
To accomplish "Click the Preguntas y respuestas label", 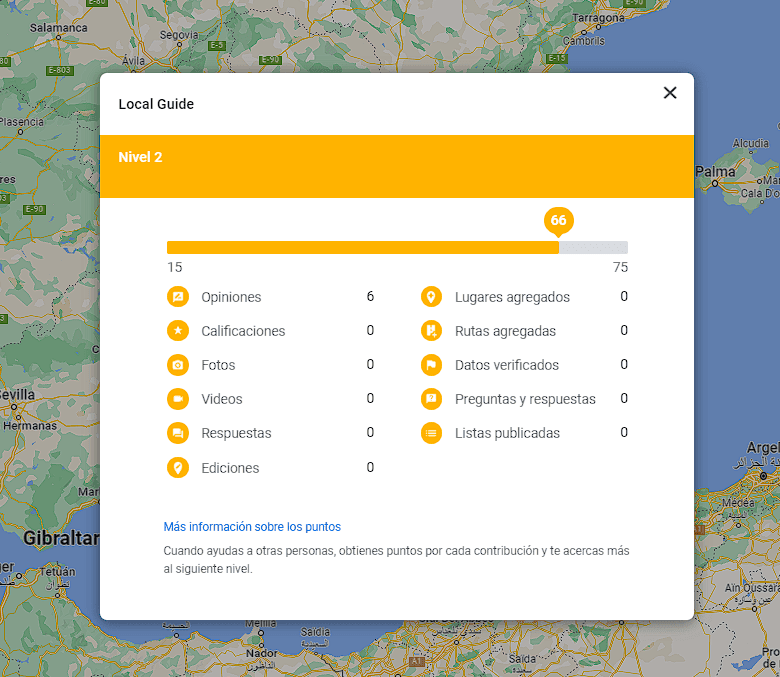I will [x=525, y=399].
